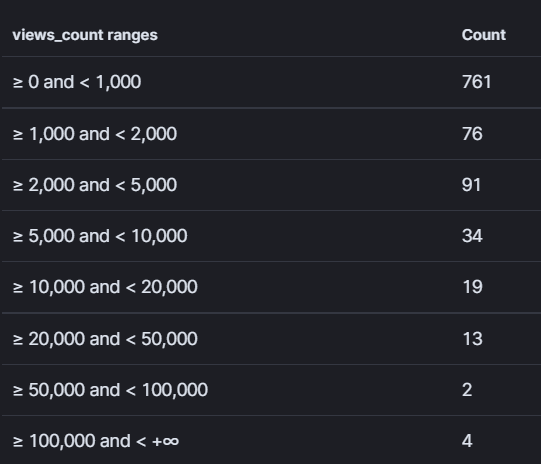The image size is (541, 464).
Task: Click the ≥ symbol in the first row
Action: [18, 83]
